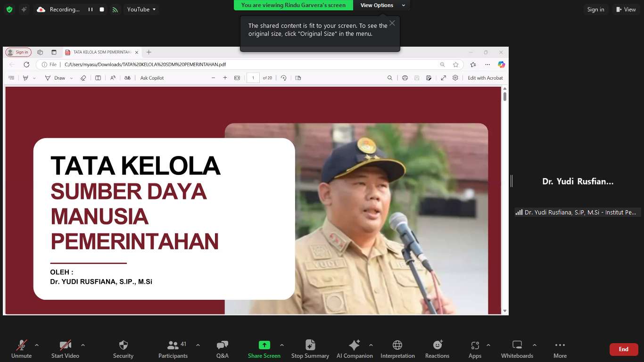Open the Reactions menu
Viewport: 644px width, 362px height.
(437, 345)
